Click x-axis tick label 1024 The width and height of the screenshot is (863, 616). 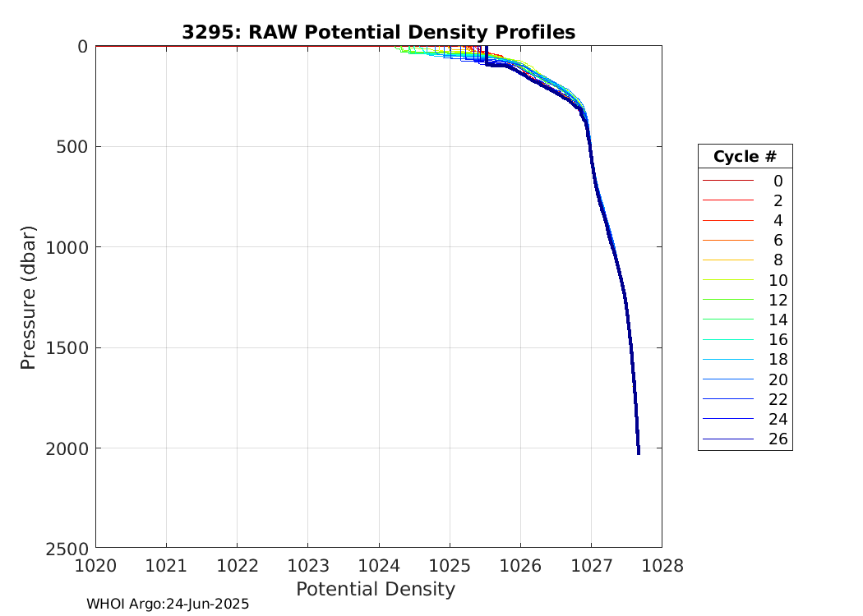[379, 565]
